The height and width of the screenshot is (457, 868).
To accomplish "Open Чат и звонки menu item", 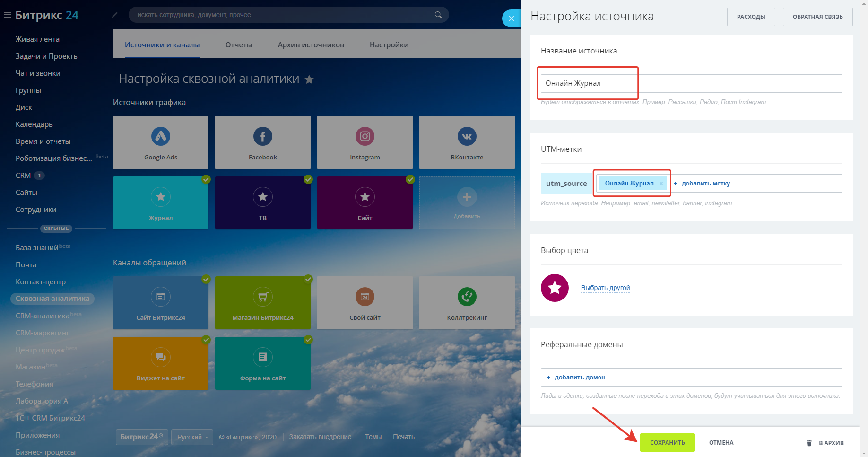I will tap(38, 73).
